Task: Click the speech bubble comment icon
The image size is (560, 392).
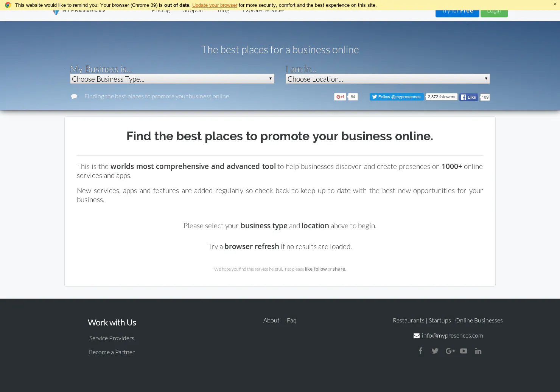Action: (74, 96)
